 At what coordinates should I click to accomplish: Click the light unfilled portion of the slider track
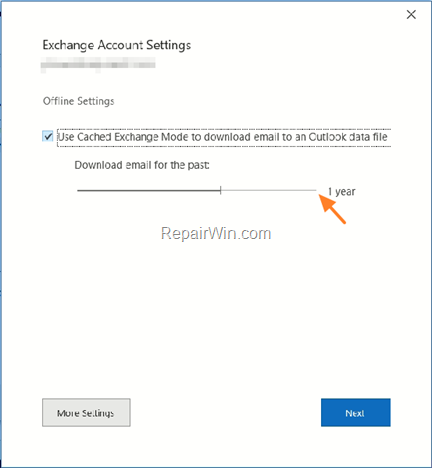[x=269, y=190]
